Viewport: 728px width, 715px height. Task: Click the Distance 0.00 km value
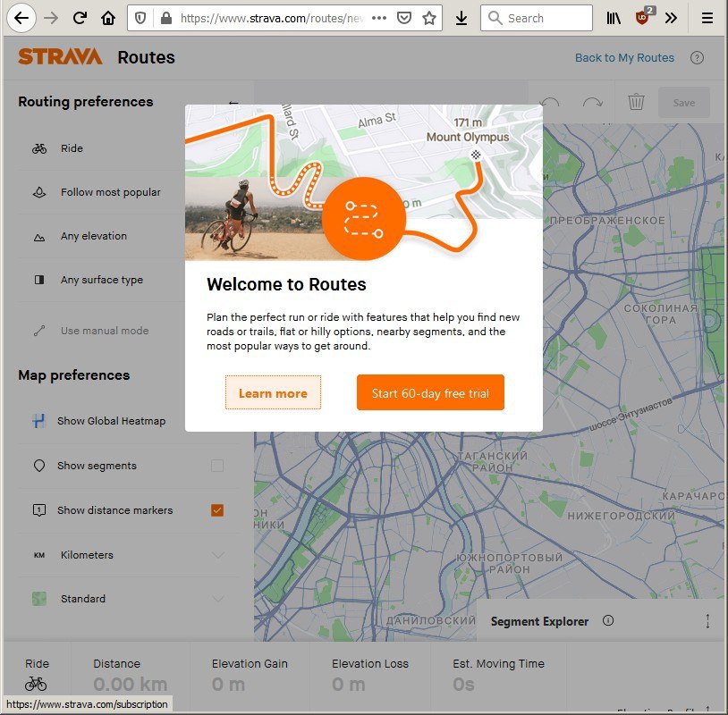(130, 684)
